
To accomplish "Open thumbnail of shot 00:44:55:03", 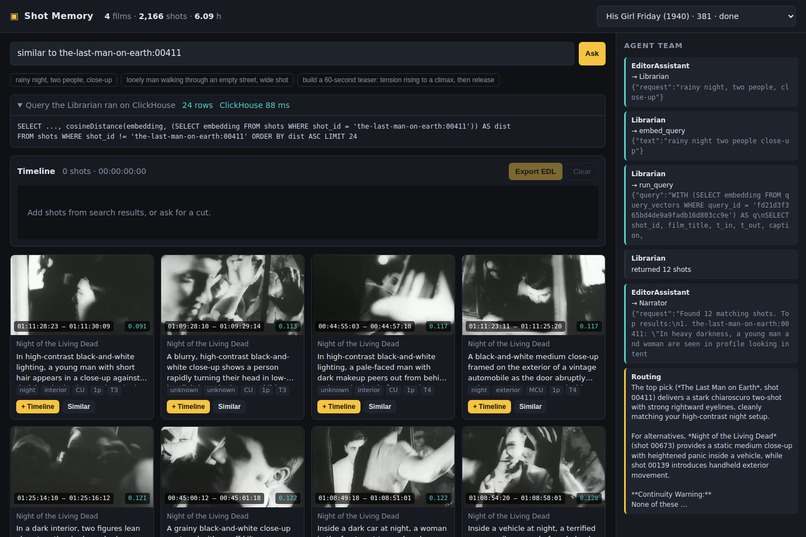I will pos(383,294).
